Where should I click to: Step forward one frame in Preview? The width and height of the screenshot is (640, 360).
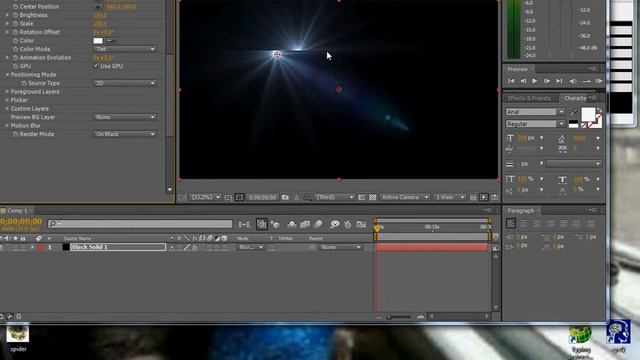click(547, 81)
